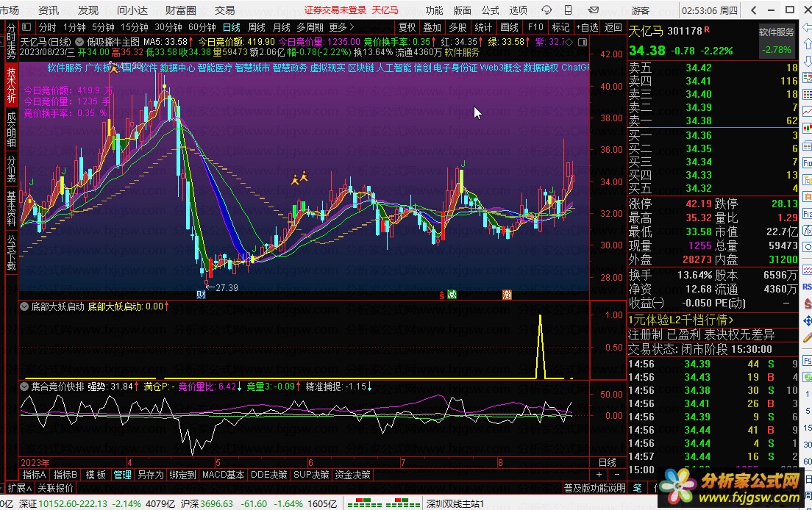Open the 公式 menu
Viewport: 812px width, 510px height.
pos(491,10)
